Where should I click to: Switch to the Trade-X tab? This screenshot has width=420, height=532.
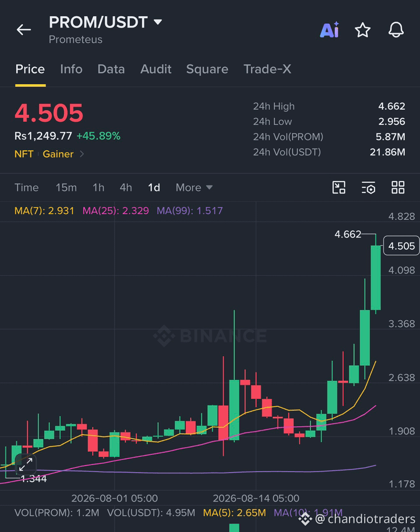coord(267,69)
